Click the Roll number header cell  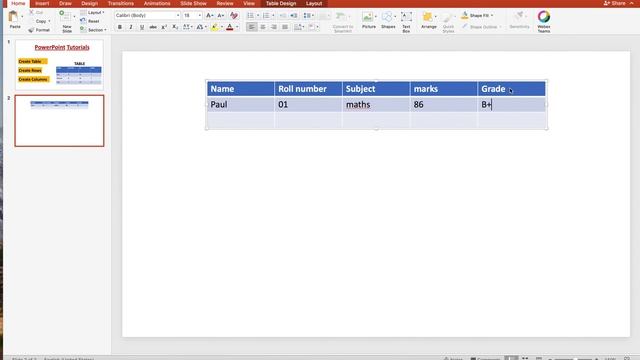click(x=309, y=89)
